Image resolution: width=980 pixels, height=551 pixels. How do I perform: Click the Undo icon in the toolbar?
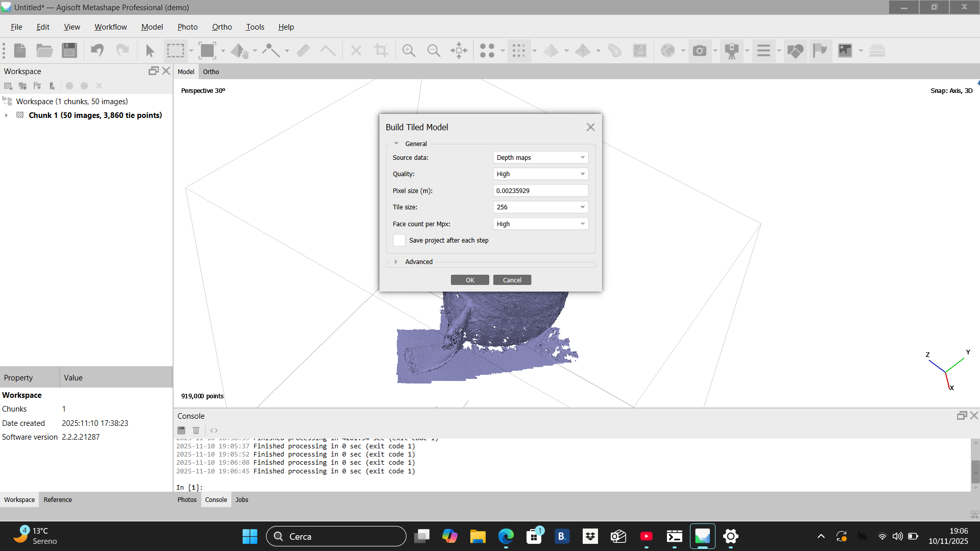click(97, 51)
